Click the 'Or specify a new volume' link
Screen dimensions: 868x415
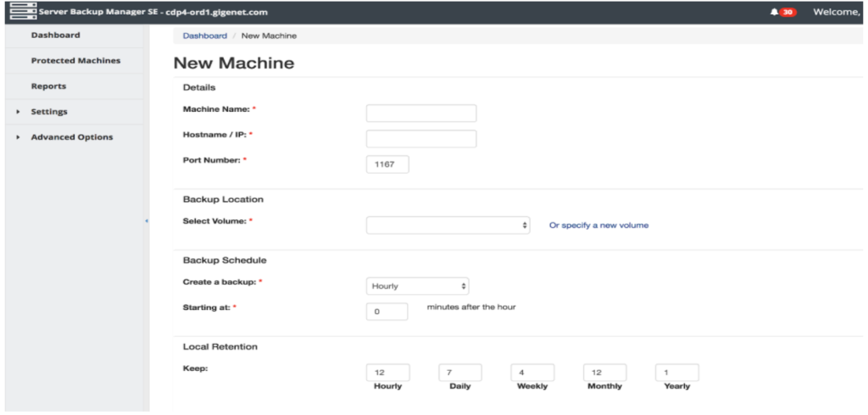pos(598,225)
